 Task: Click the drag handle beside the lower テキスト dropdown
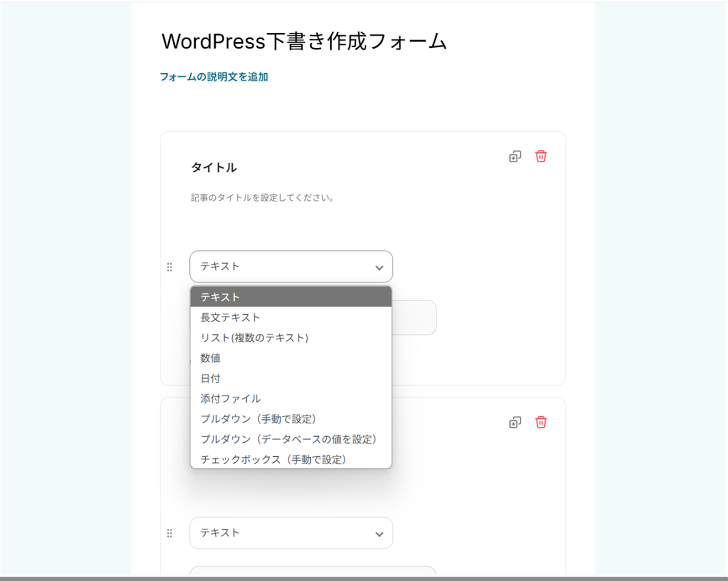click(170, 533)
